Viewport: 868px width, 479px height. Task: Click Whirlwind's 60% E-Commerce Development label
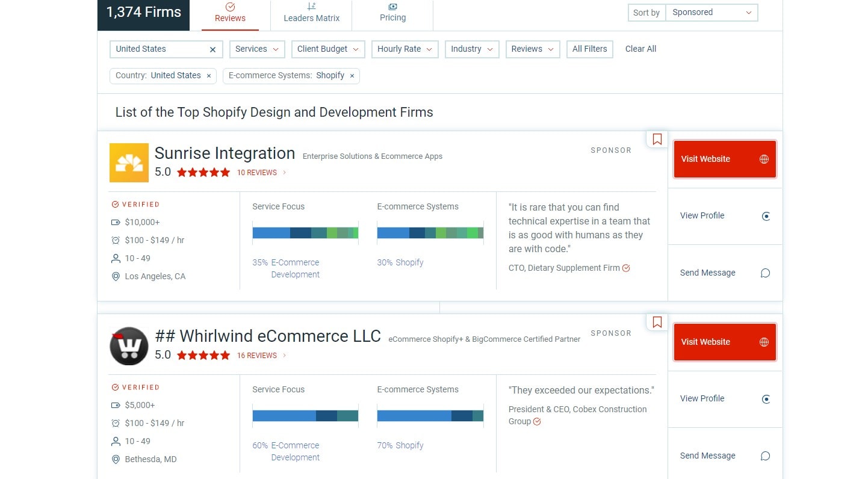[x=286, y=452]
